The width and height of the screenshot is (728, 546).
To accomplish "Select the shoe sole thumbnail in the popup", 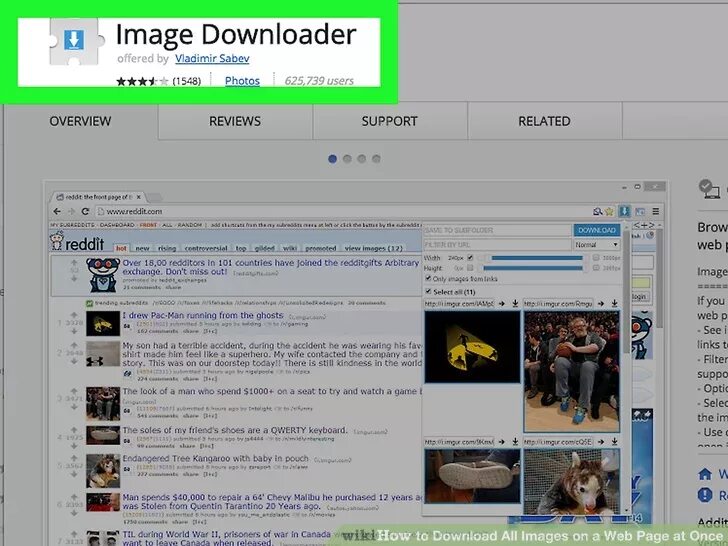I will click(x=472, y=476).
